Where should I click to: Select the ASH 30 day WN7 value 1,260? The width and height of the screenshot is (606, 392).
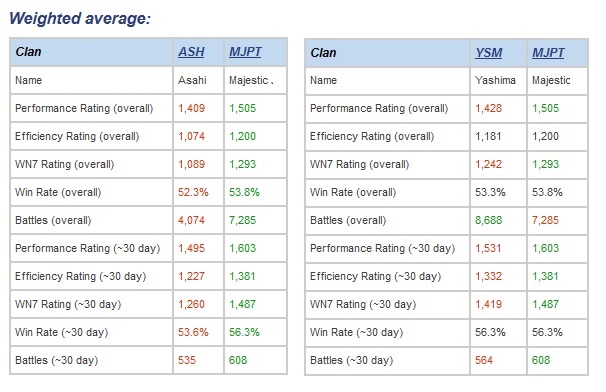191,304
